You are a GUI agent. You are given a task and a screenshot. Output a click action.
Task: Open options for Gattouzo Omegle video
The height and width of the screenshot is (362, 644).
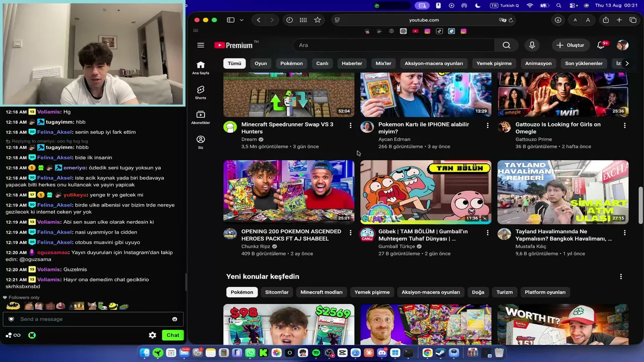pyautogui.click(x=625, y=125)
